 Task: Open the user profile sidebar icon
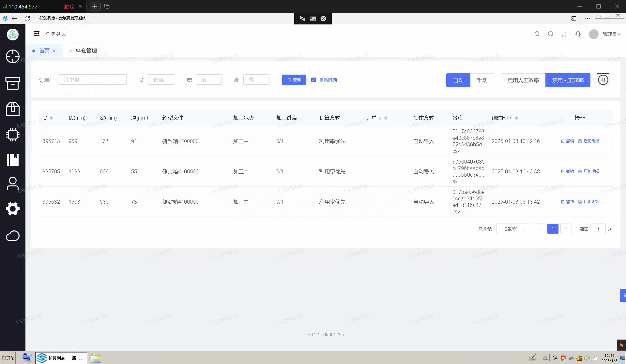(13, 183)
